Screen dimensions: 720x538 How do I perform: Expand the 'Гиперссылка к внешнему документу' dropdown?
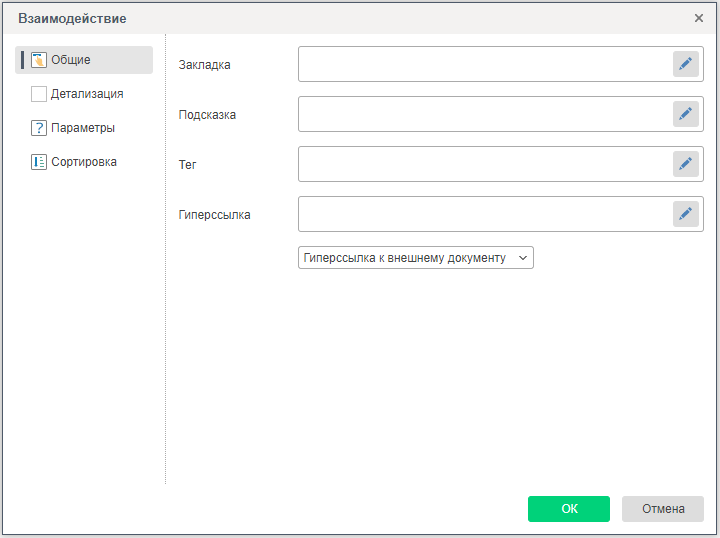click(x=416, y=258)
